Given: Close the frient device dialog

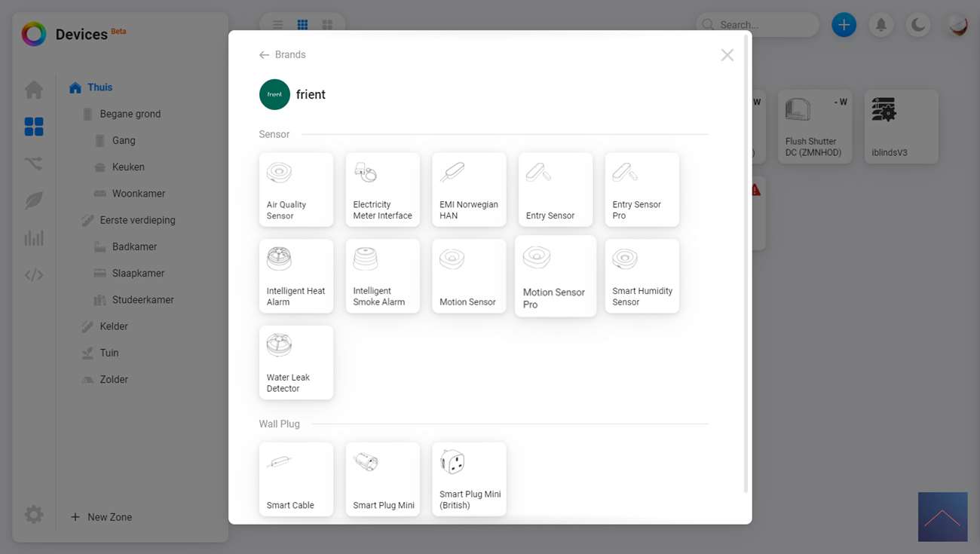Looking at the screenshot, I should pos(727,55).
